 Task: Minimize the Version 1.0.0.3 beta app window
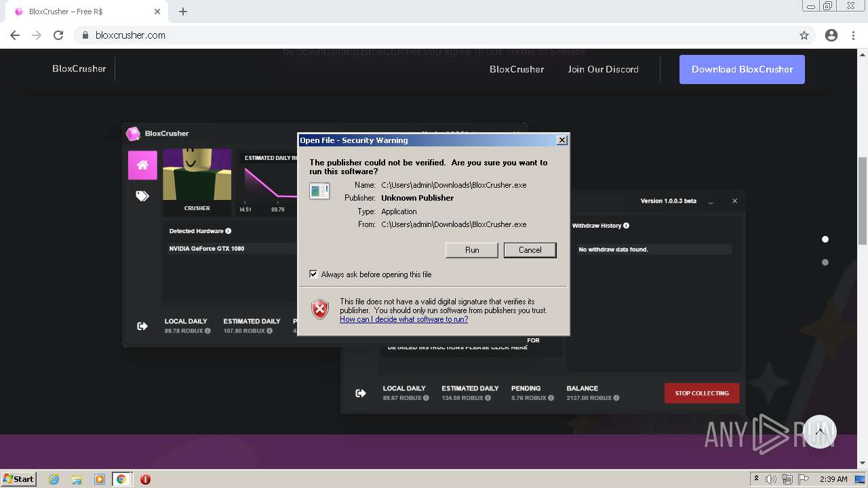(711, 201)
